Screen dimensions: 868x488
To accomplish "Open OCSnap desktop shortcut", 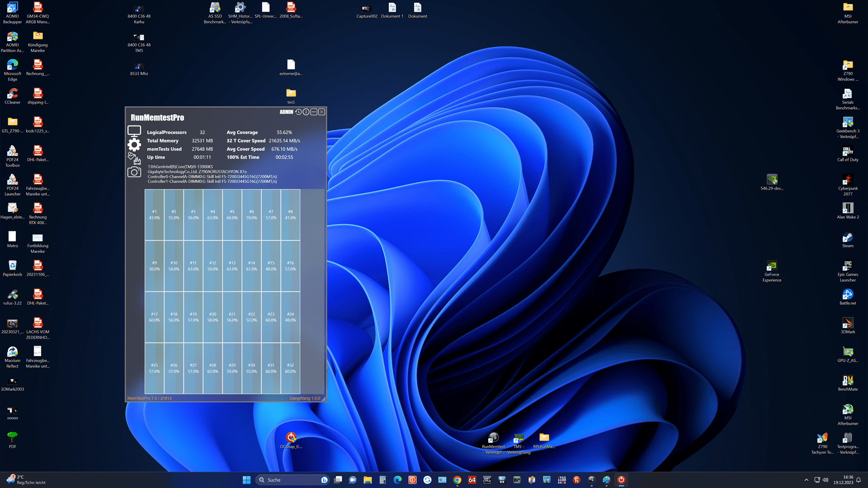I will [x=291, y=437].
